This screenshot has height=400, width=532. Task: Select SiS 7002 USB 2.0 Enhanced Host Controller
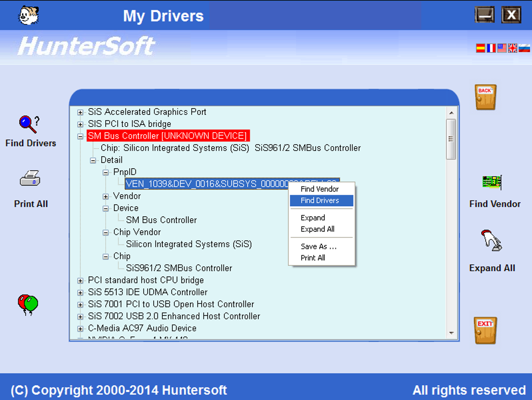point(174,316)
